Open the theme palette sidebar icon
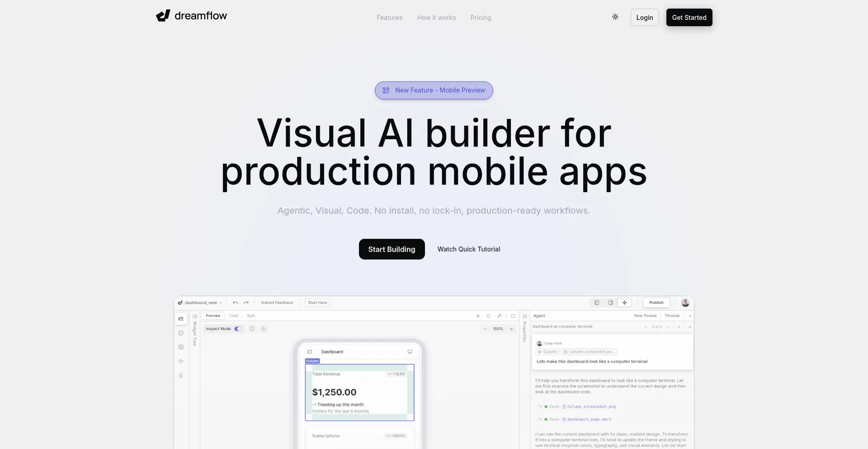The width and height of the screenshot is (868, 449). click(181, 333)
